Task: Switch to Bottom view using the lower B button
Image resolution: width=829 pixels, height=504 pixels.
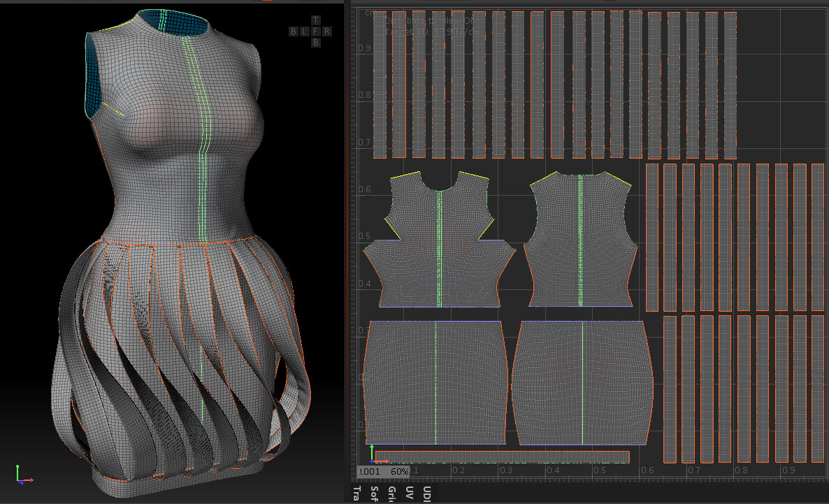Action: coord(316,42)
